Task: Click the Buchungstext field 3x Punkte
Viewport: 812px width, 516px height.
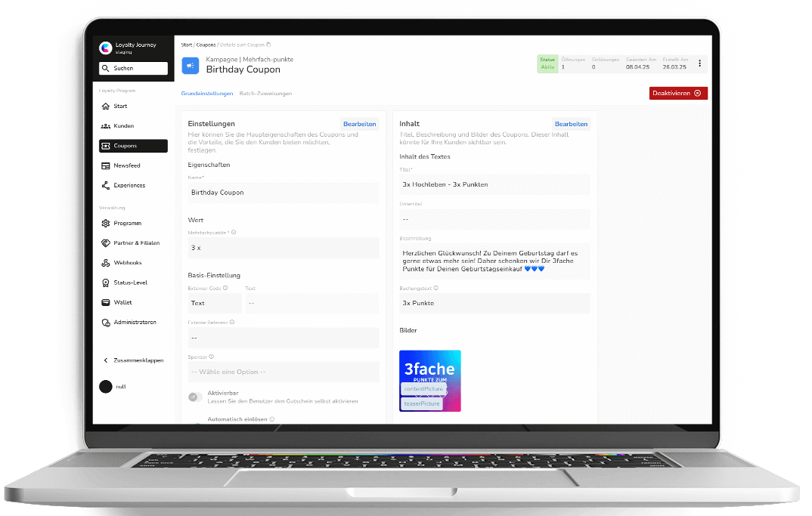Action: 494,303
